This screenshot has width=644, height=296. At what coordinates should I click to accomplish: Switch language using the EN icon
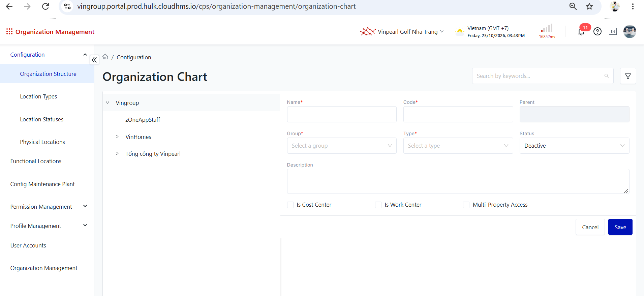(x=613, y=32)
